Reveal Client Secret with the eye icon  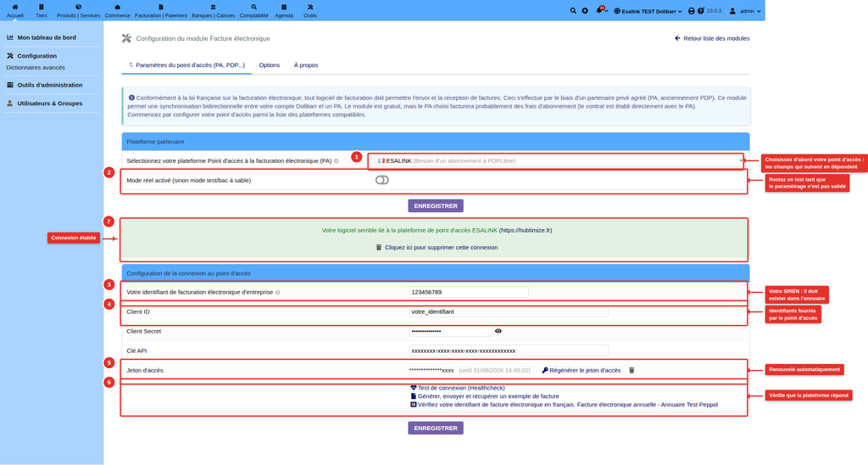click(498, 331)
